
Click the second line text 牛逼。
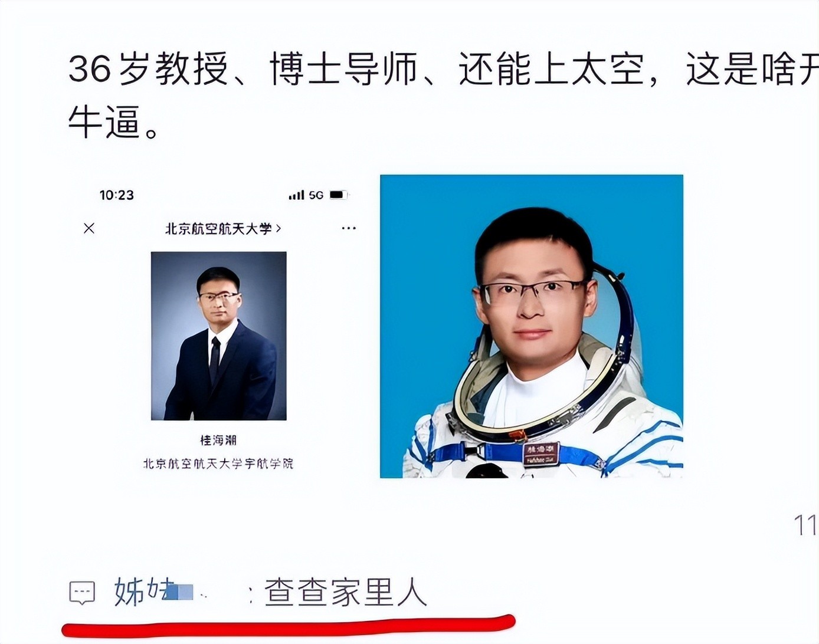click(114, 121)
